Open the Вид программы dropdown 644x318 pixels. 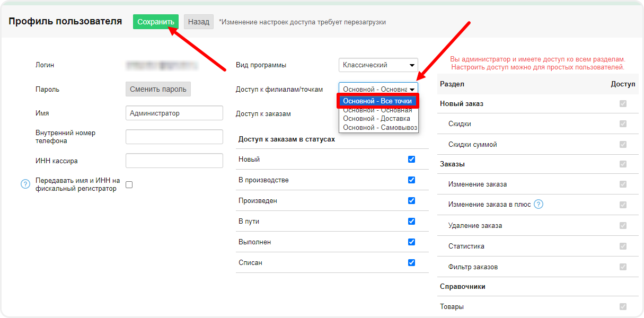point(378,65)
